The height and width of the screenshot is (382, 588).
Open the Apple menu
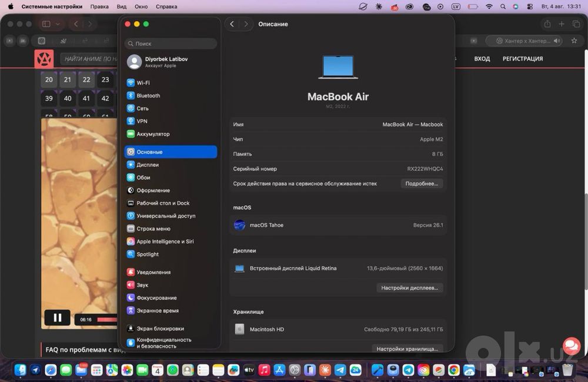click(x=11, y=6)
